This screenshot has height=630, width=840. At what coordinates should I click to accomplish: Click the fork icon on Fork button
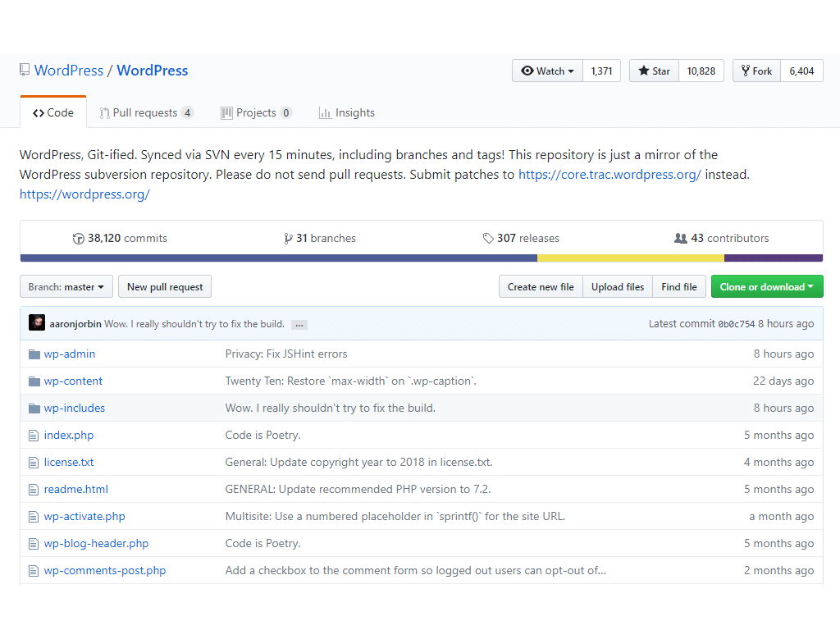point(745,71)
